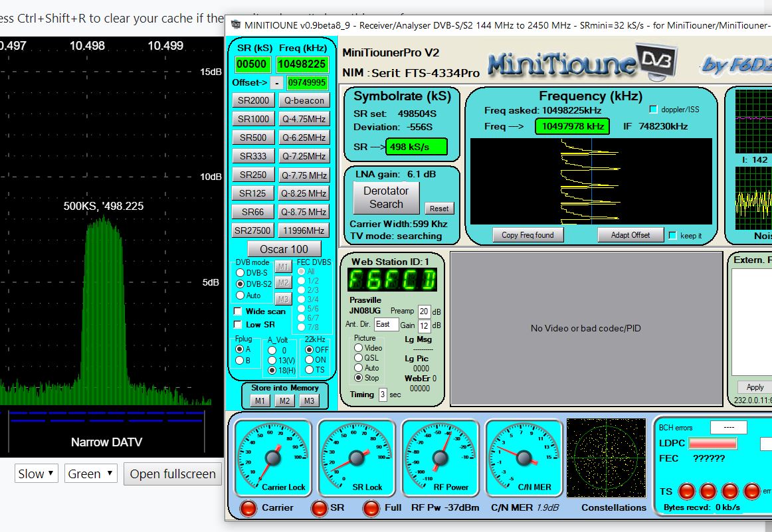Screen dimensions: 772x532
Task: Select the Picture Video radio button
Action: coord(359,348)
